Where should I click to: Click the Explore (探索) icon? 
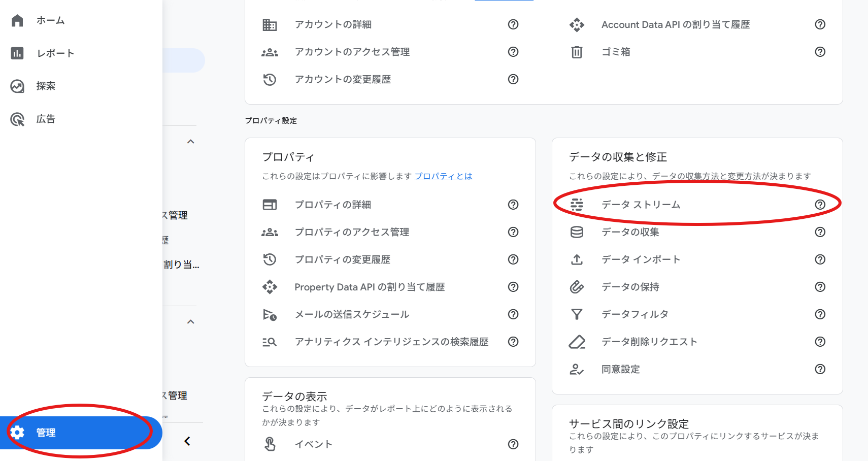tap(17, 86)
